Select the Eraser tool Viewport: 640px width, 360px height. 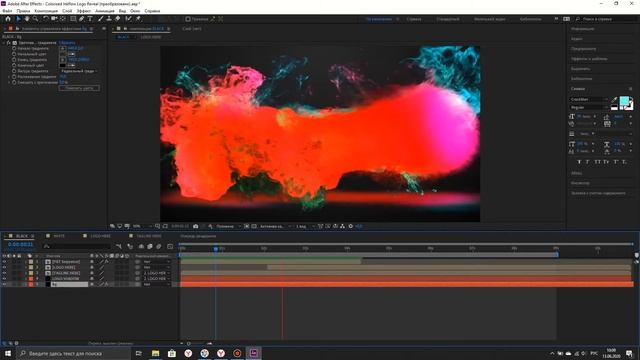pos(118,19)
